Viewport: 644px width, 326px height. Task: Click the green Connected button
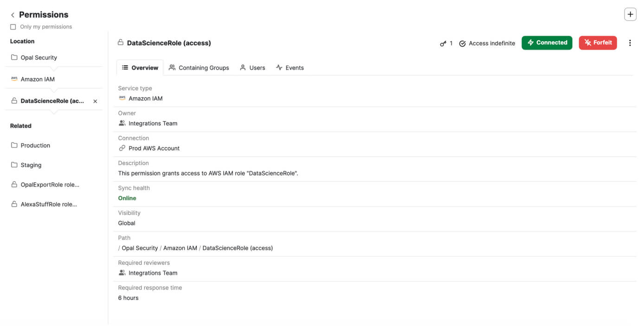[547, 43]
